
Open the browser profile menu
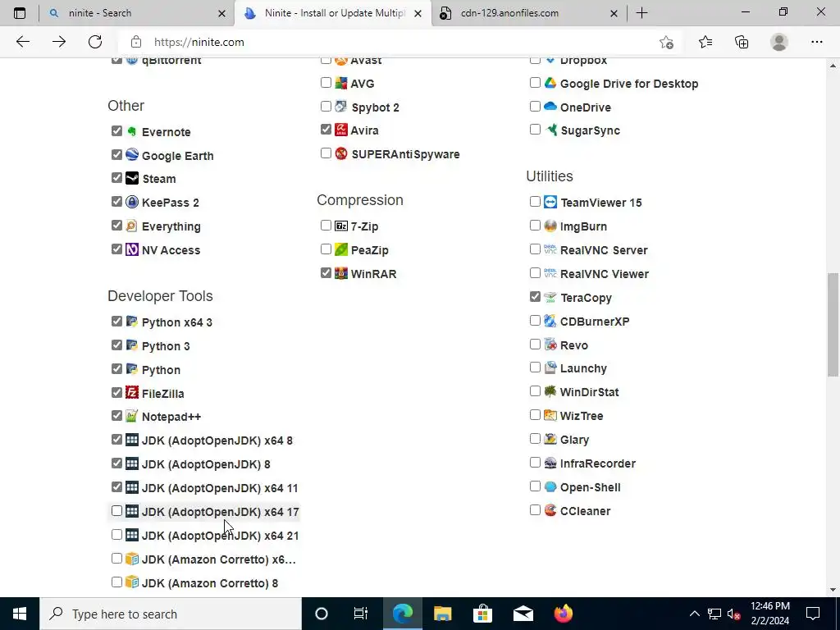click(779, 42)
